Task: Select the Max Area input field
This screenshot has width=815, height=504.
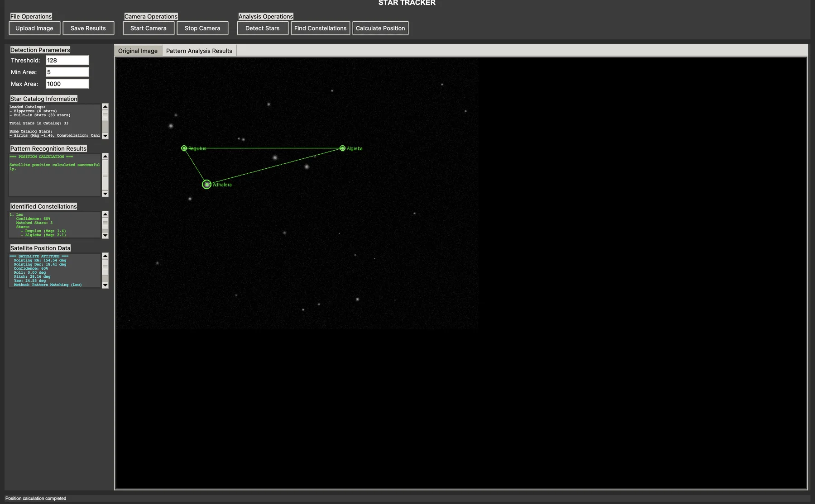Action: click(67, 84)
